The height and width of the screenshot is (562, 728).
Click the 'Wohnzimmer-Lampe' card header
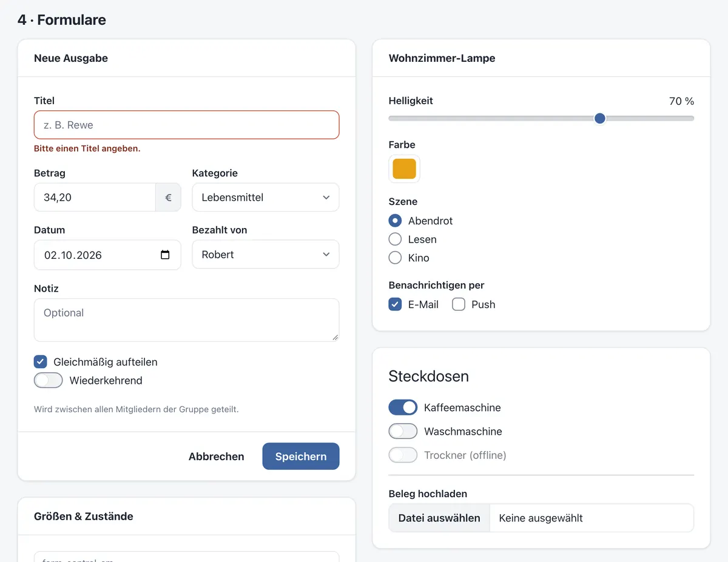pyautogui.click(x=541, y=58)
